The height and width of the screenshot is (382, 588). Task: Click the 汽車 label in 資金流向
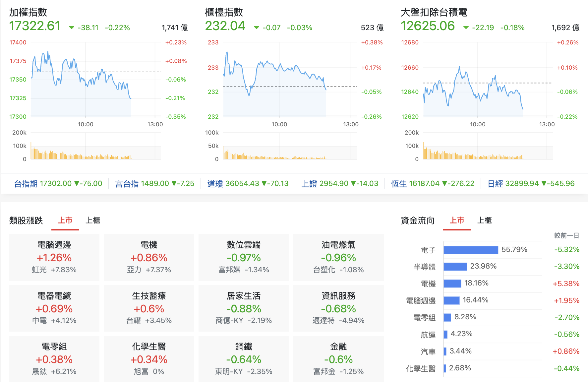coord(428,352)
